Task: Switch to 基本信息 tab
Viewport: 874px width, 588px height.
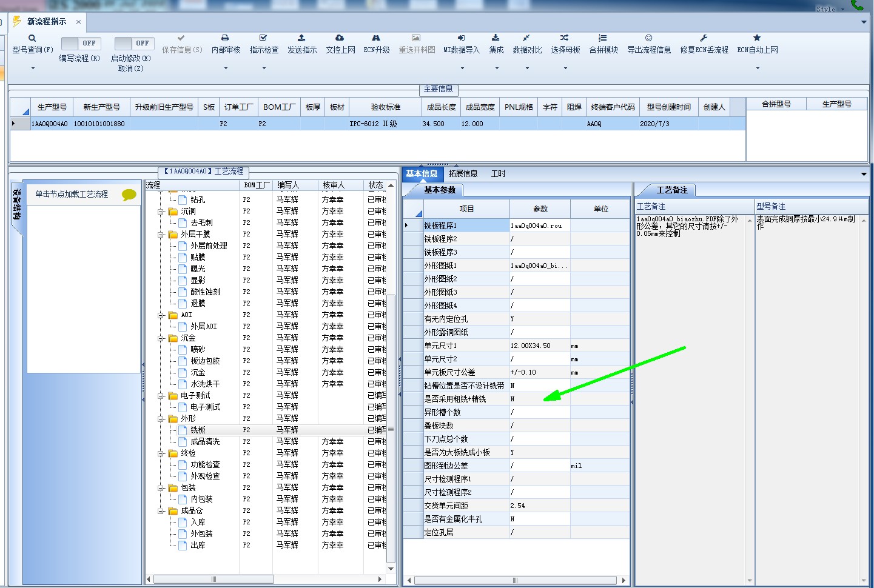Action: point(422,174)
